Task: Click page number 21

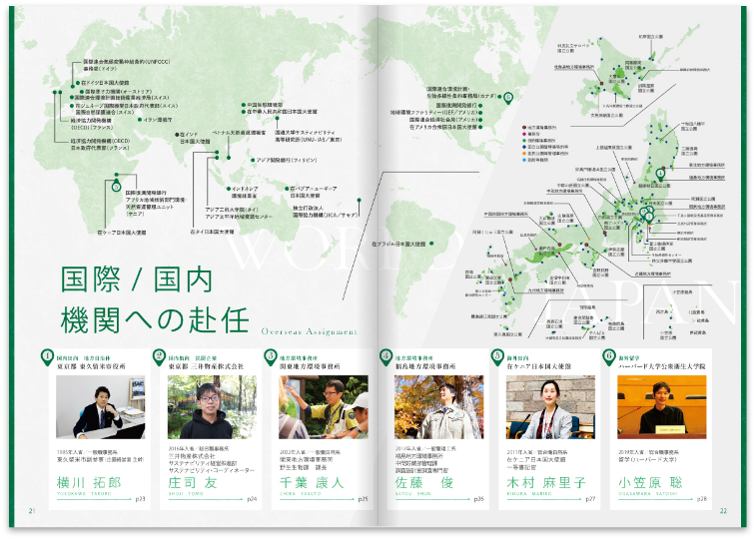Action: pos(32,511)
